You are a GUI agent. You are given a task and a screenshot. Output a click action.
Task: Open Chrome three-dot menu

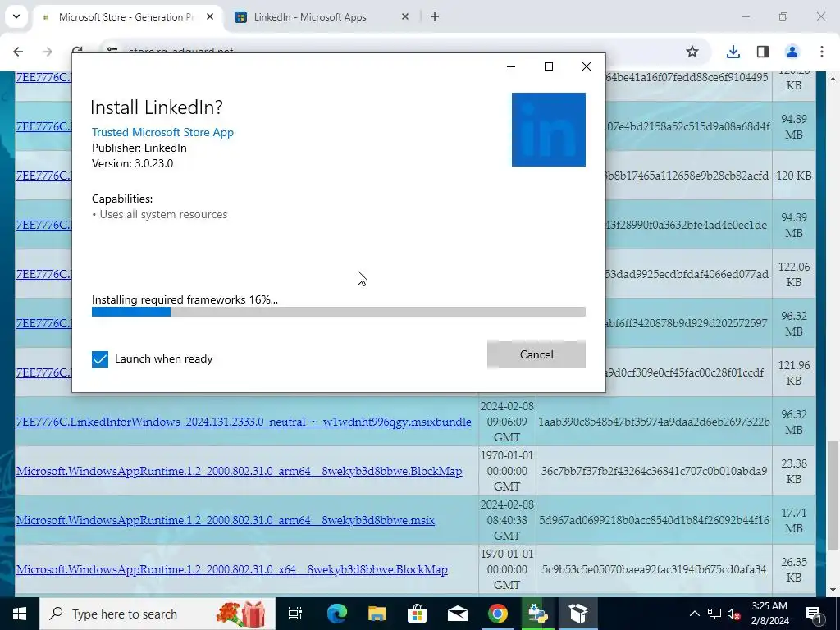point(821,52)
